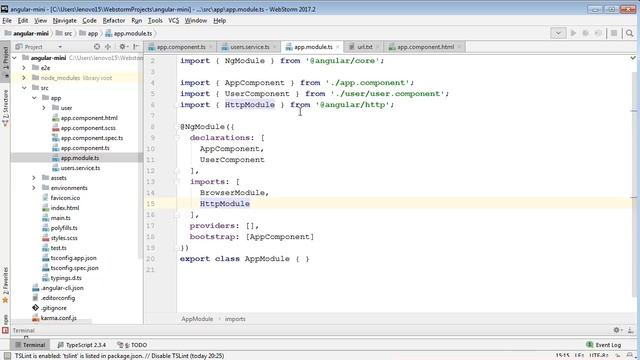The height and width of the screenshot is (360, 640).
Task: Click the Stop square icon in toolbar
Action: (613, 33)
